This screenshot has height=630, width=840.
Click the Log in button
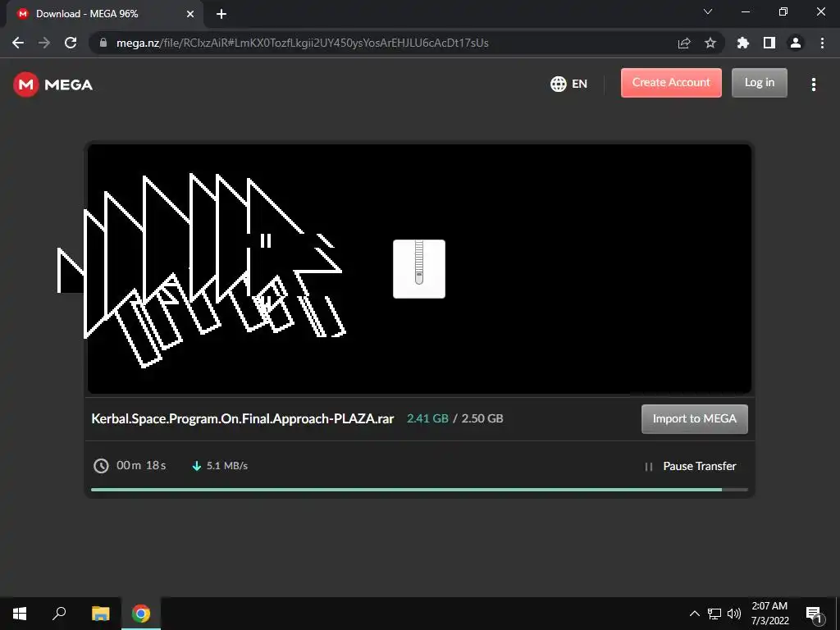pyautogui.click(x=759, y=83)
